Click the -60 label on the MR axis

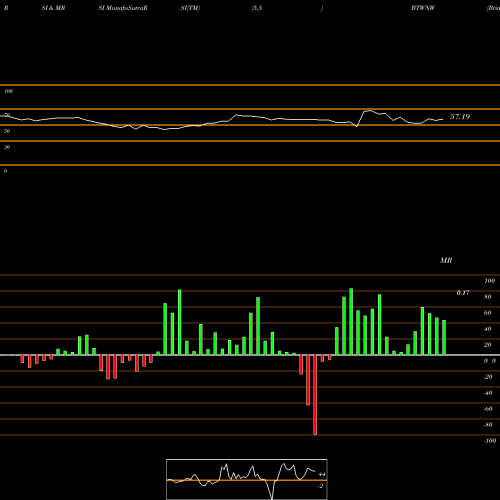click(488, 409)
